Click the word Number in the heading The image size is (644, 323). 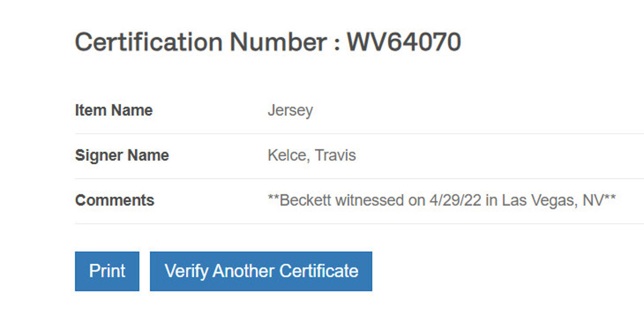tap(278, 42)
